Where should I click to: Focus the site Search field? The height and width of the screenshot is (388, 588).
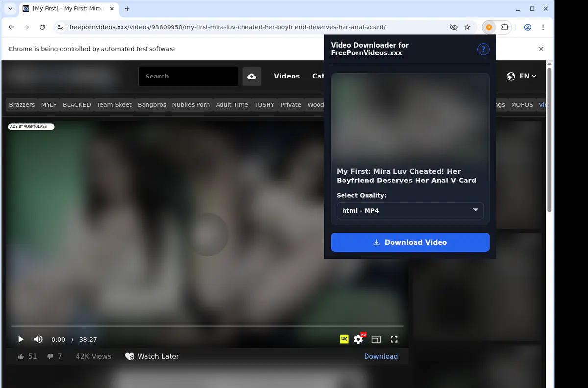pos(188,77)
